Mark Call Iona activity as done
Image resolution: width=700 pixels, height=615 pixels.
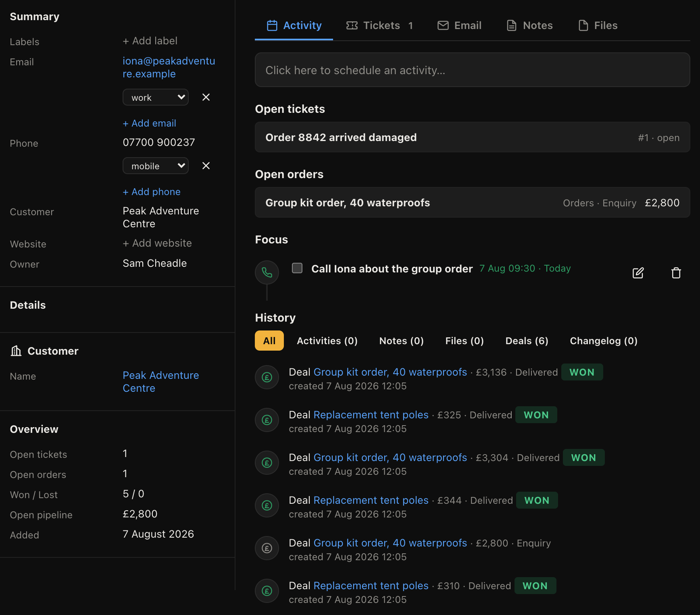297,268
